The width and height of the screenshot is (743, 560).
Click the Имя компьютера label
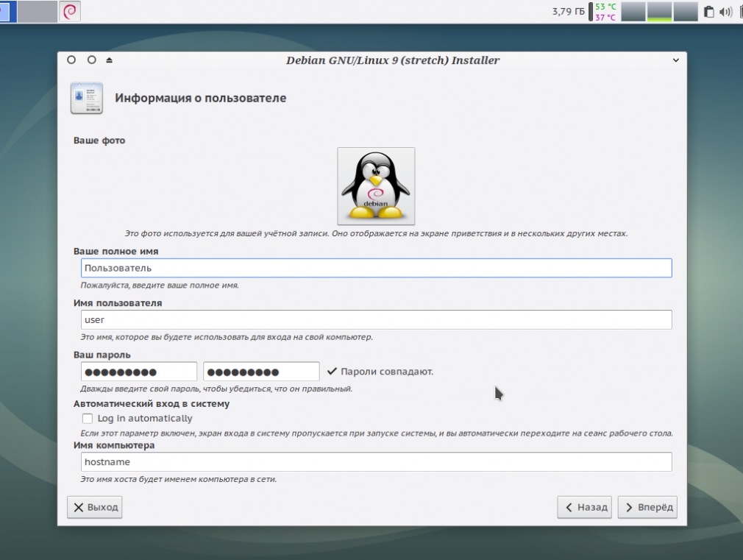pyautogui.click(x=114, y=445)
